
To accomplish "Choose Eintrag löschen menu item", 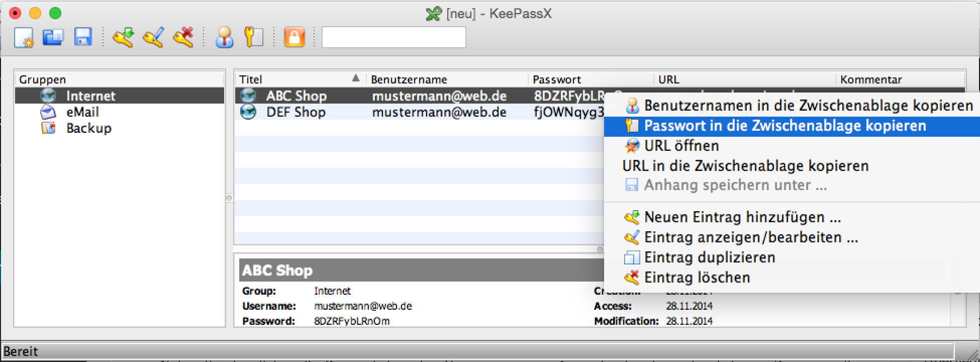I will click(792, 278).
